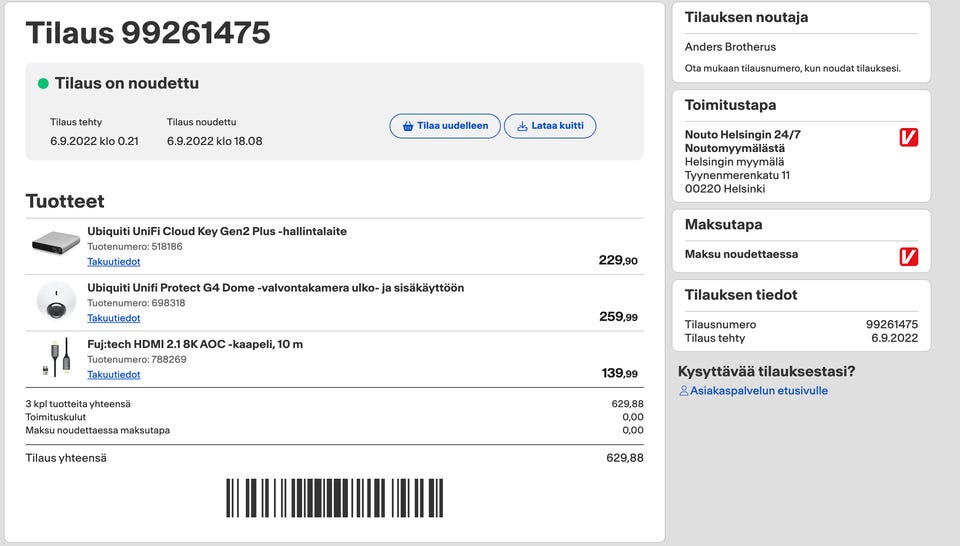Open Takuutiedot for the Fuj:tech HDMI cable

114,375
